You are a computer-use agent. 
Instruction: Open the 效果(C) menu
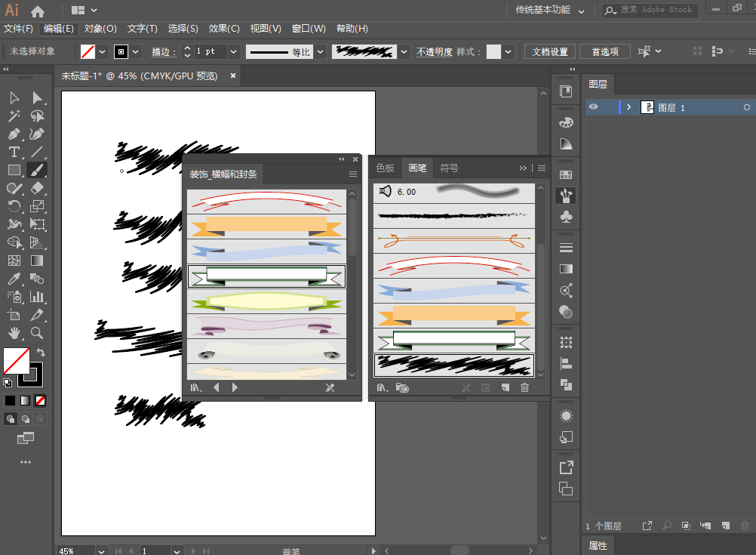[x=224, y=29]
